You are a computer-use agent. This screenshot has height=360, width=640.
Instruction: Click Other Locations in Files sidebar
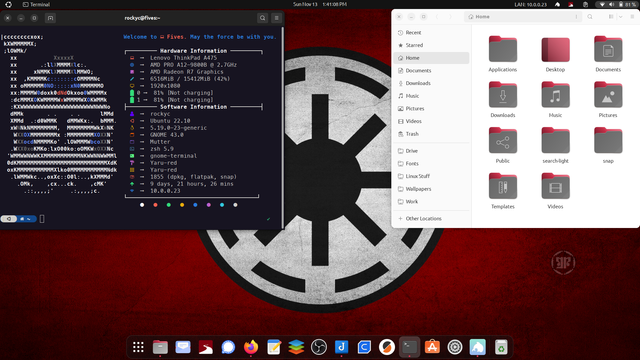pyautogui.click(x=431, y=219)
